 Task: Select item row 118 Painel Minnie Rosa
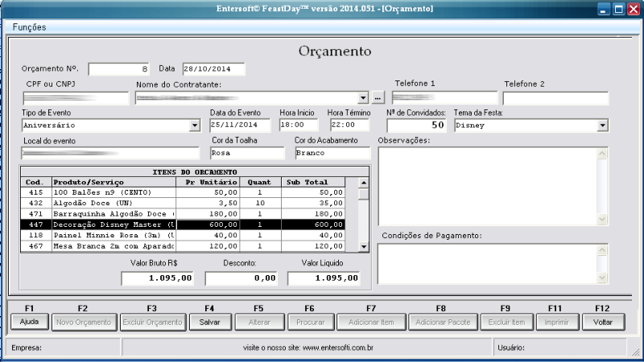(184, 235)
